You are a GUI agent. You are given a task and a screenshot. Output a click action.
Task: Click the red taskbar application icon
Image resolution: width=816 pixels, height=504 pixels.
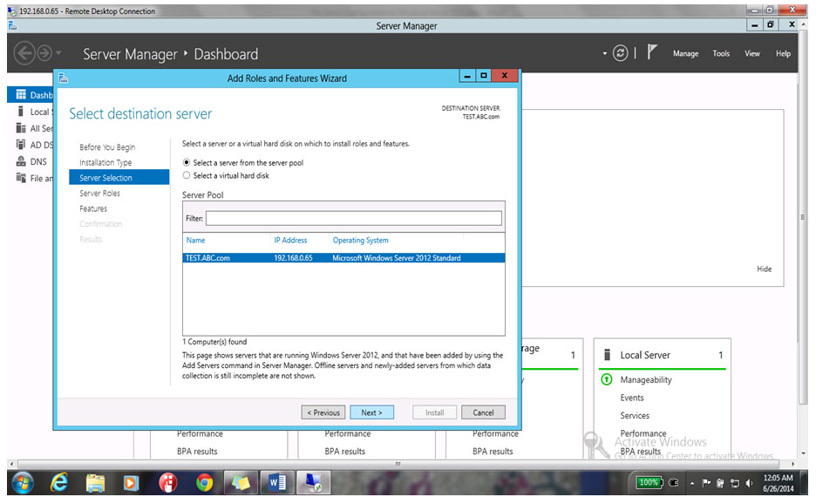[x=167, y=484]
